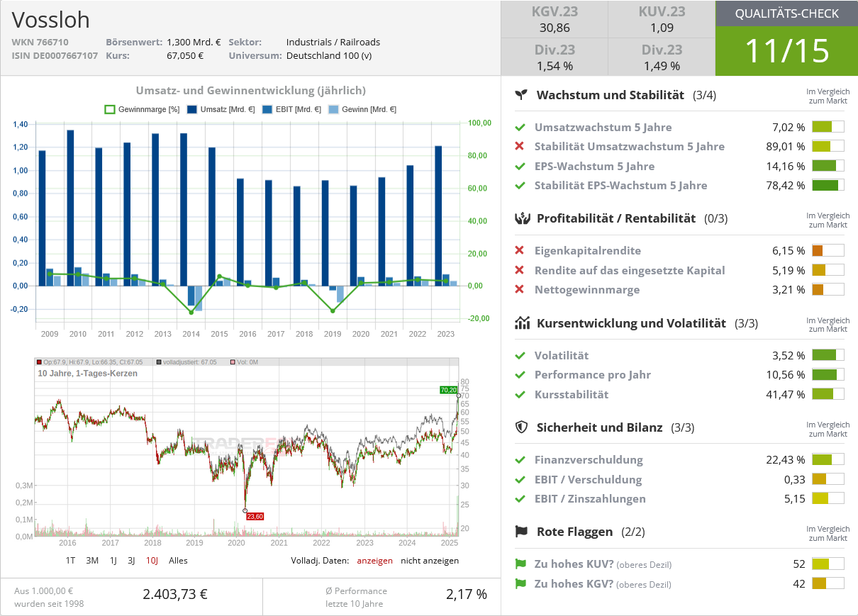Click the green checkmark next to Volatilität
The height and width of the screenshot is (616, 858).
click(x=520, y=356)
